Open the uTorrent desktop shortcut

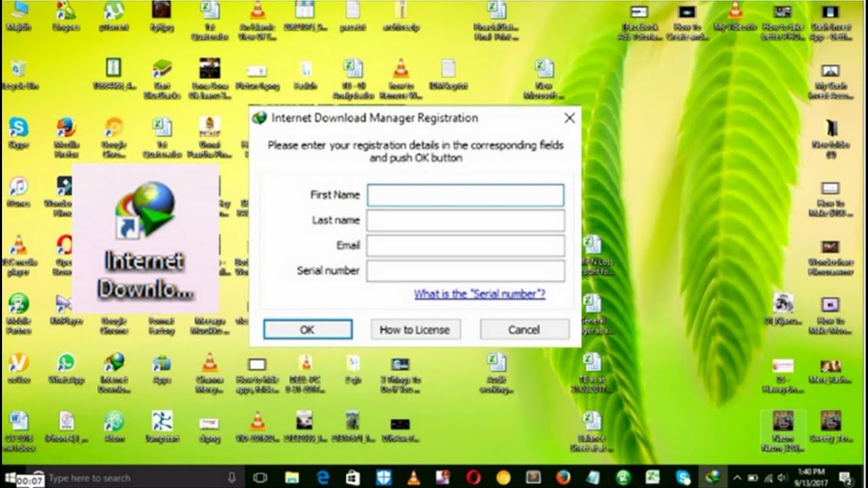[113, 16]
